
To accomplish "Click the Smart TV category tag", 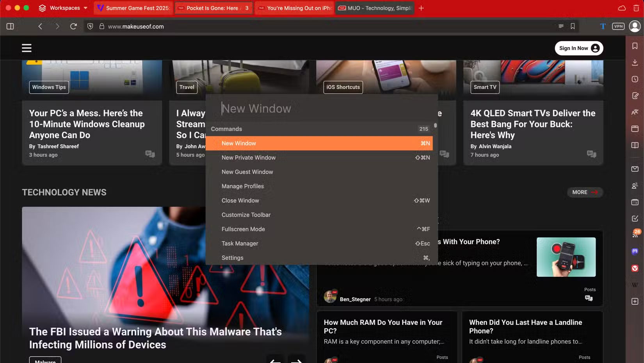I will (485, 87).
